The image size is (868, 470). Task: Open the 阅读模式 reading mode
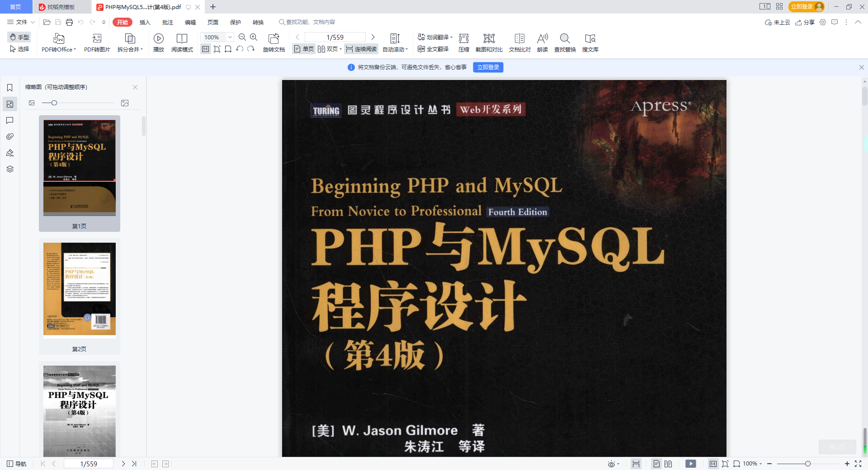[x=182, y=39]
